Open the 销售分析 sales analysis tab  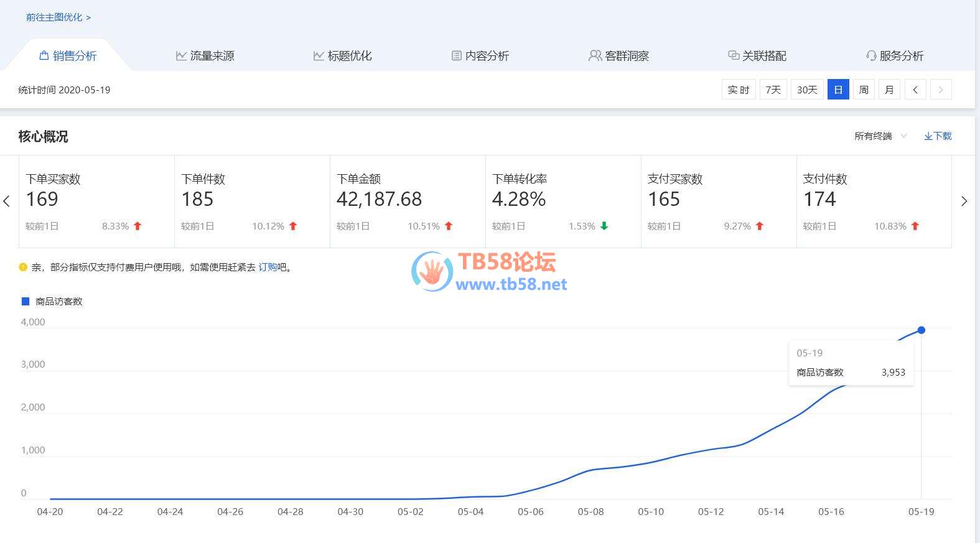tap(68, 56)
